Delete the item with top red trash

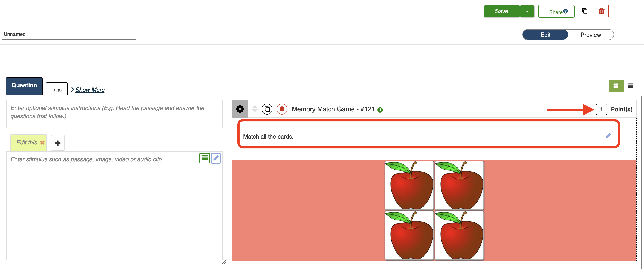click(x=601, y=11)
